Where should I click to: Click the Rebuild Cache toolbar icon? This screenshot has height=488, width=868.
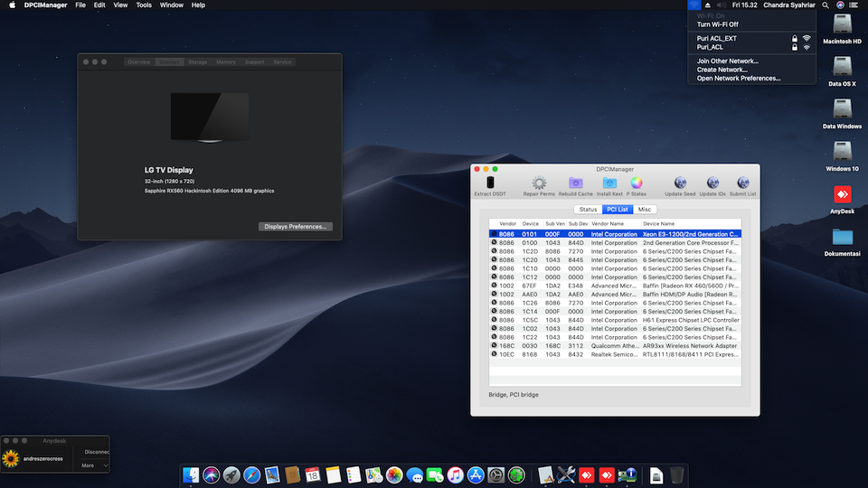click(x=576, y=183)
